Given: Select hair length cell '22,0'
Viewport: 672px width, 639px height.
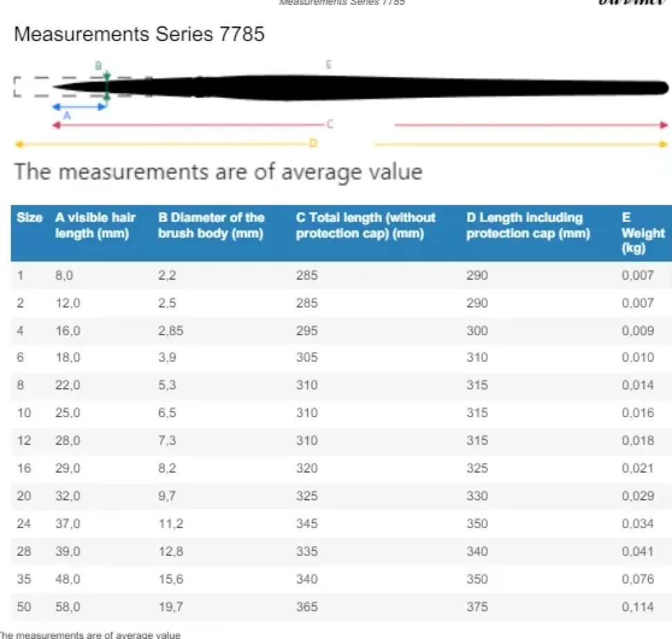Looking at the screenshot, I should [68, 385].
